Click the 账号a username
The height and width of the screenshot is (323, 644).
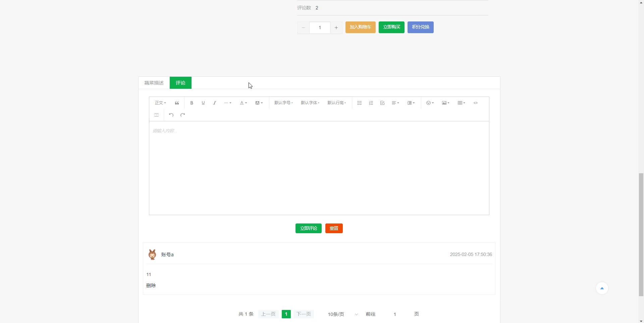tap(167, 255)
